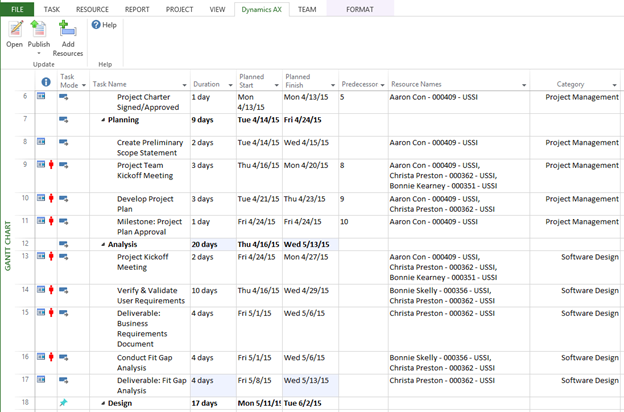Viewport: 624px width, 412px height.
Task: Collapse the Analysis summary task
Action: [103, 244]
